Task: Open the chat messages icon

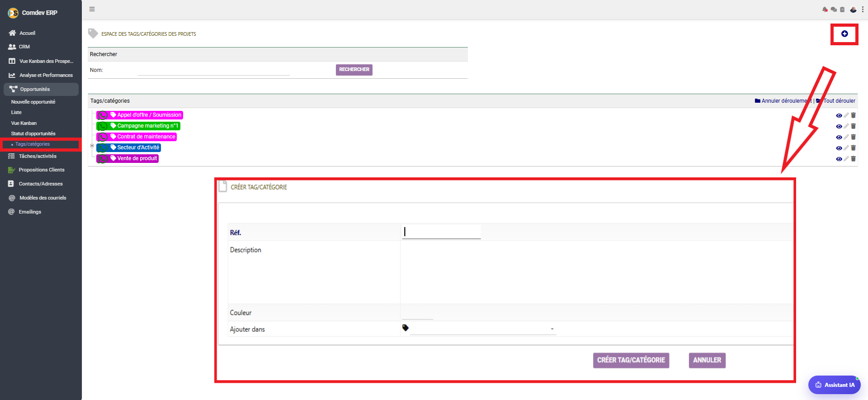Action: point(834,9)
